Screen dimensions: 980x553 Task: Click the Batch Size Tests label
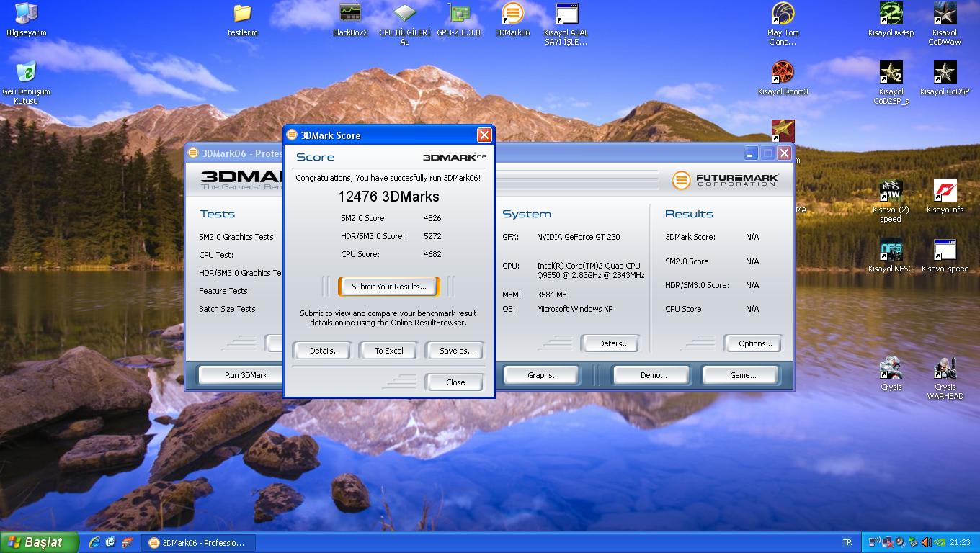[228, 309]
